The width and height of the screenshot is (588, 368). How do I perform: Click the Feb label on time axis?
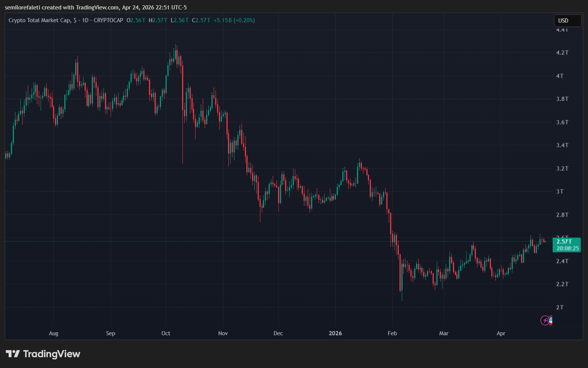(x=392, y=333)
